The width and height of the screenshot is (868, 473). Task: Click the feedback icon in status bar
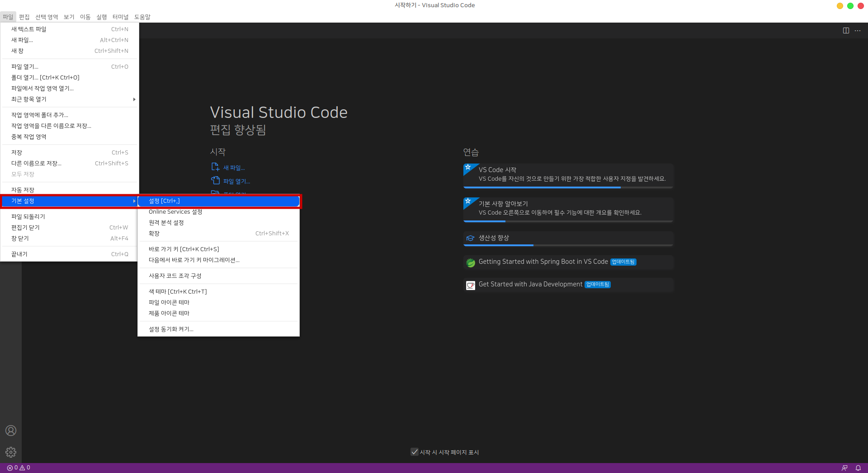[844, 468]
